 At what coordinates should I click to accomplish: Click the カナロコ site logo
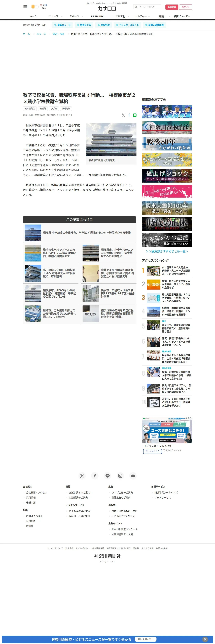[107, 9]
